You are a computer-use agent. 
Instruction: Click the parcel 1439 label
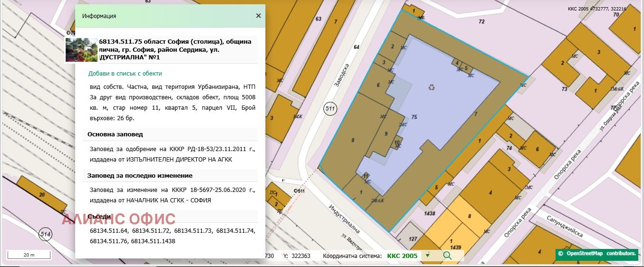tap(456, 248)
